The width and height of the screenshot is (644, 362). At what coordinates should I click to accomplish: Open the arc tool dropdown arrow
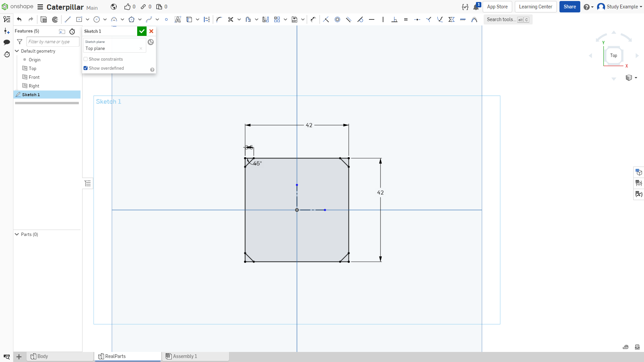(122, 19)
